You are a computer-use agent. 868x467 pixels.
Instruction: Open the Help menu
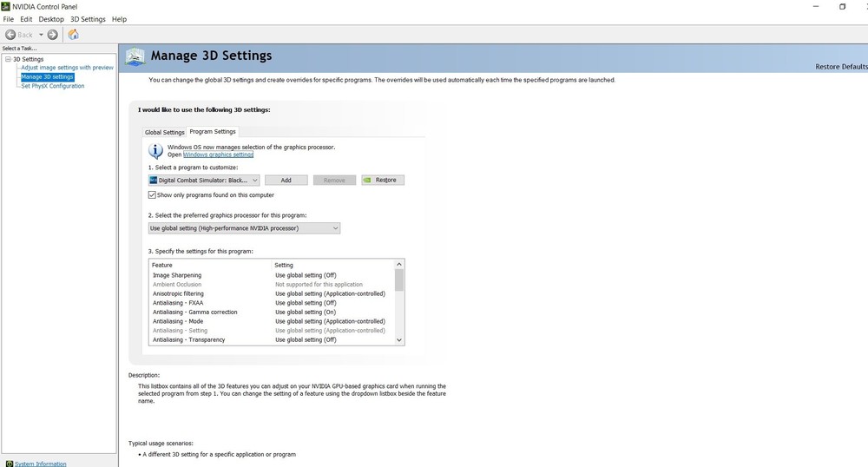point(119,19)
